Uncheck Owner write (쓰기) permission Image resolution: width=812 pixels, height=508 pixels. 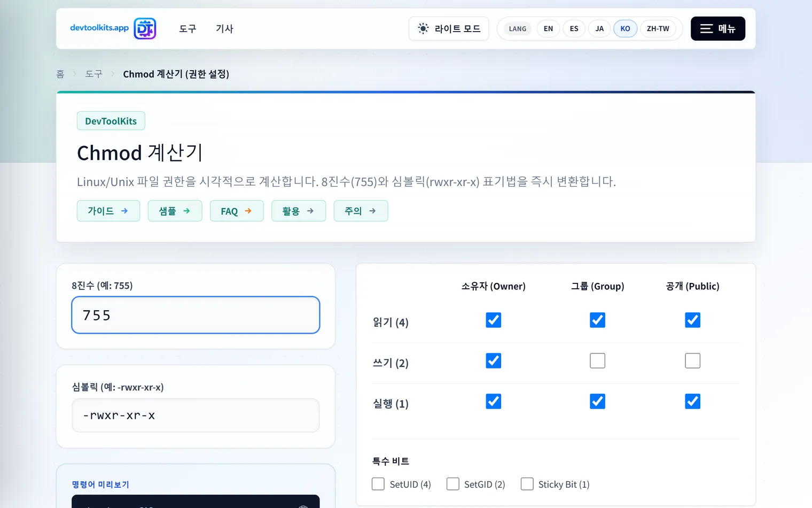[x=494, y=360]
